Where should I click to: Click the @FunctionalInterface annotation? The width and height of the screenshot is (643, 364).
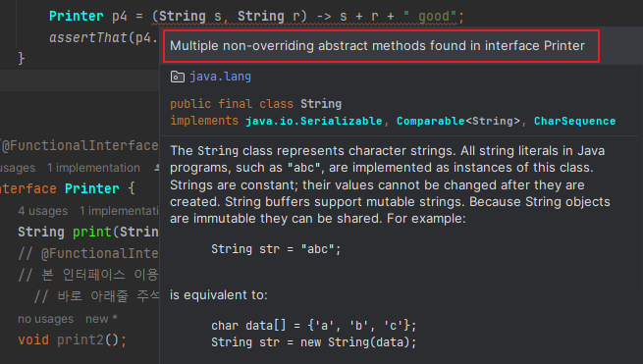(x=80, y=145)
